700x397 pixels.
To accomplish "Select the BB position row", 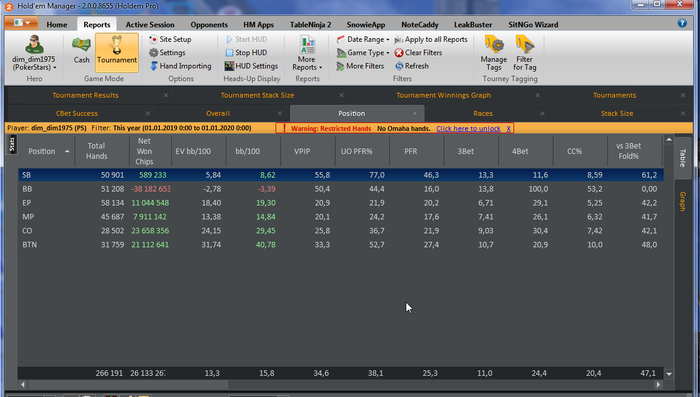I will click(341, 189).
